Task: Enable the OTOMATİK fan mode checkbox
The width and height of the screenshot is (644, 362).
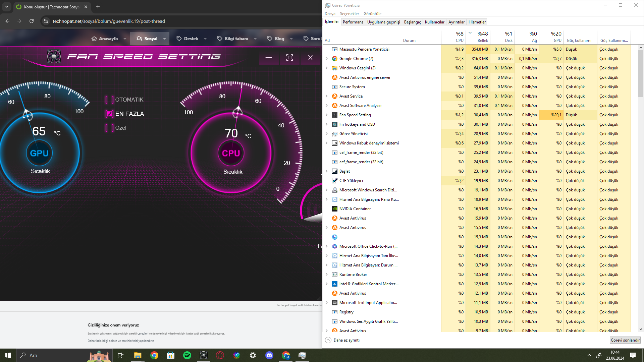Action: [109, 100]
